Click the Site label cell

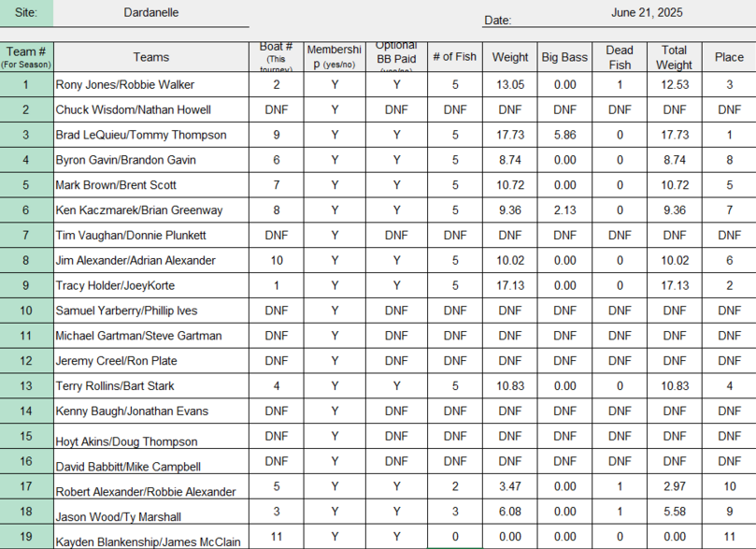click(26, 13)
